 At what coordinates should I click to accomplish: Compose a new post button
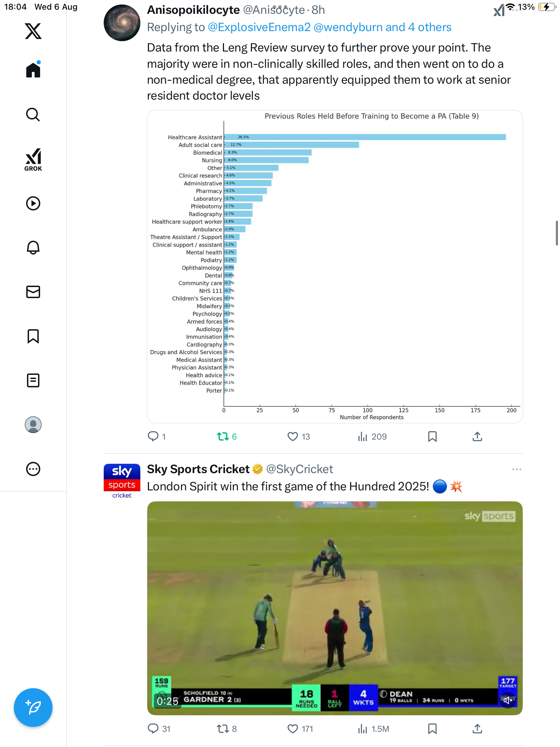(33, 708)
